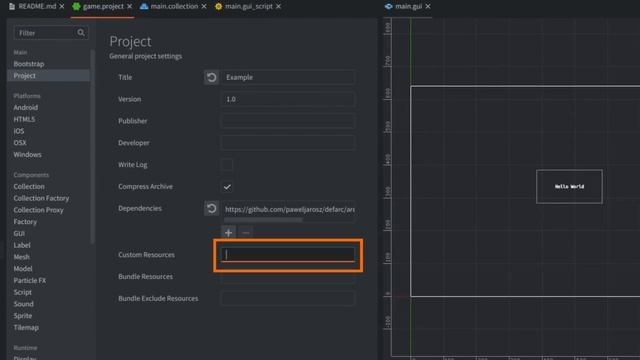Screen dimensions: 640x360
Task: Click the game.project tab icon
Action: [76, 7]
